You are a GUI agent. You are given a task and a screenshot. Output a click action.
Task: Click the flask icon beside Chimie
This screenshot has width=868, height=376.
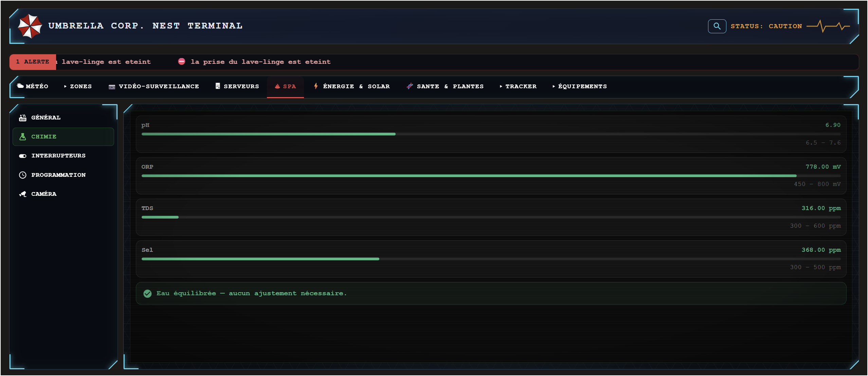(23, 136)
